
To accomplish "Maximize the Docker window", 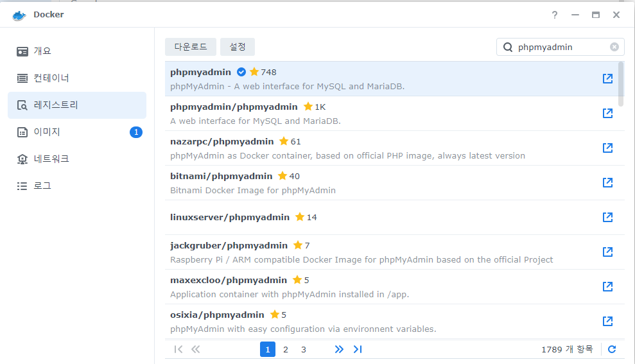I will point(596,15).
